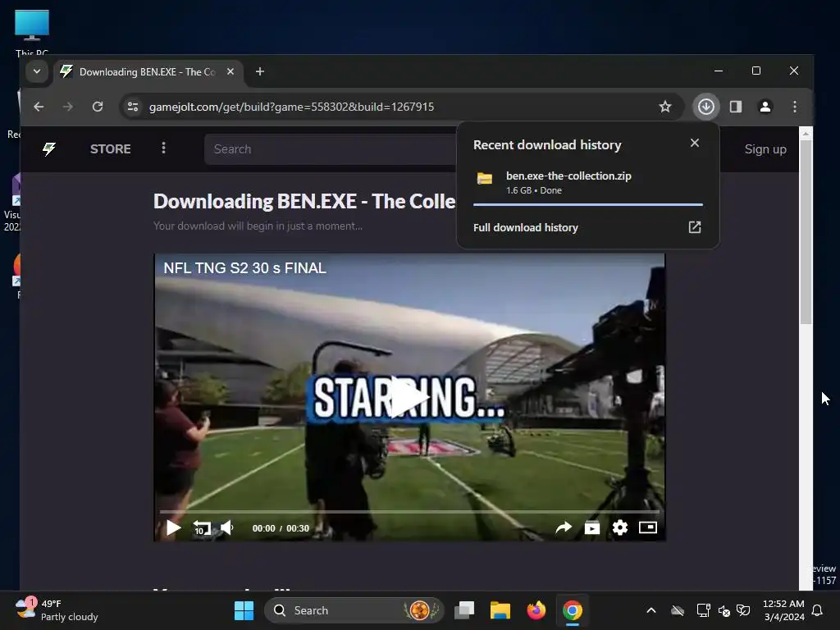The height and width of the screenshot is (630, 840).
Task: Open File Explorer from the taskbar
Action: [500, 610]
